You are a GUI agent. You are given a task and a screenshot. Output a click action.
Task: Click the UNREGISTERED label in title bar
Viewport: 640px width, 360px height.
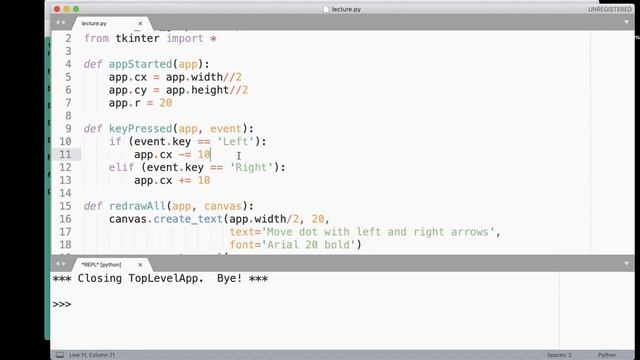610,9
